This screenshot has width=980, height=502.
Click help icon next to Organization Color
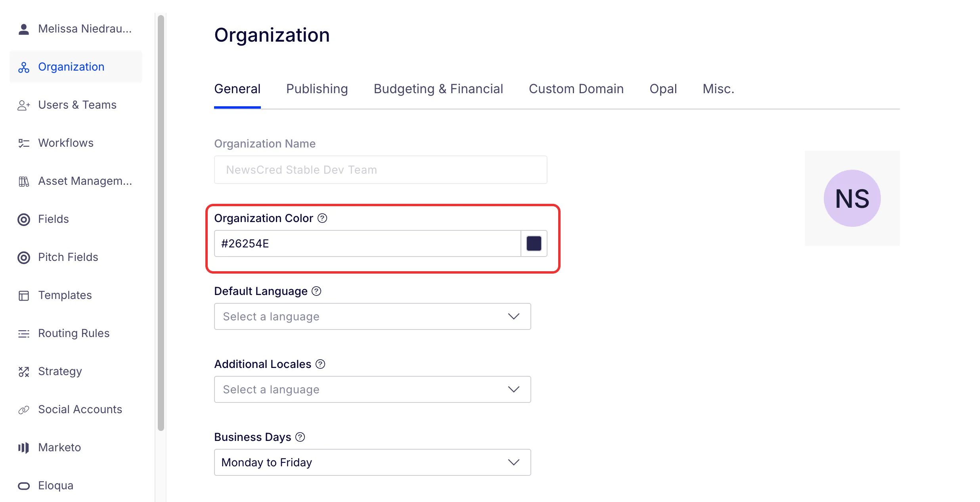(323, 218)
